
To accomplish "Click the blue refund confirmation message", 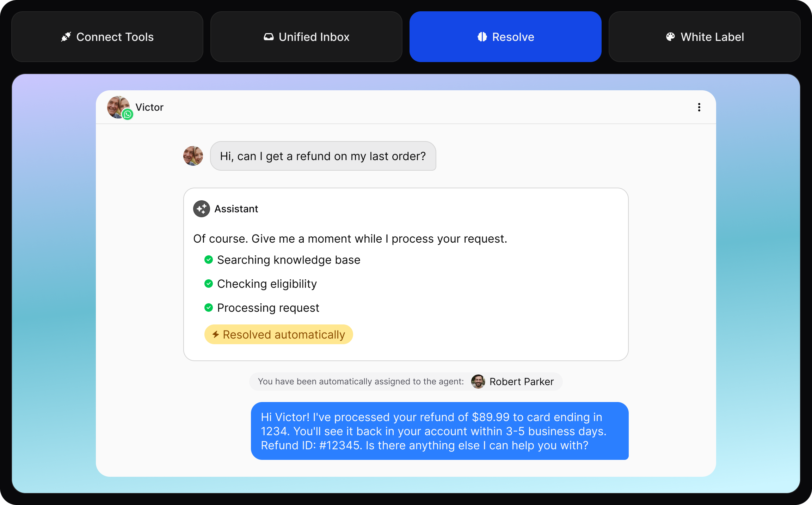I will (439, 431).
